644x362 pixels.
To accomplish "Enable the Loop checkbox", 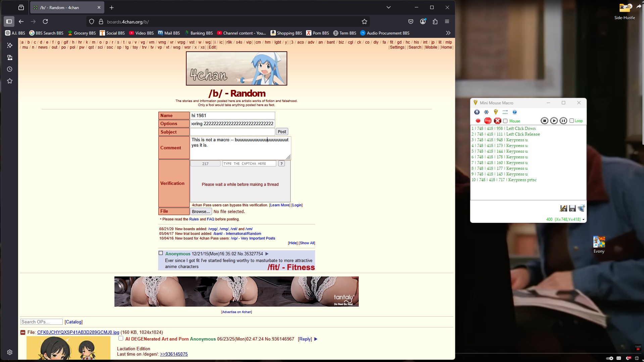I will coord(572,121).
